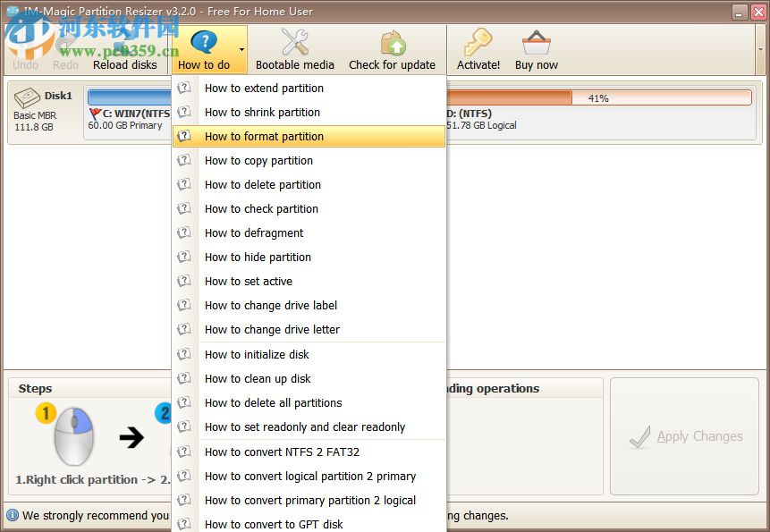Viewport: 770px width, 532px height.
Task: Open the How to do dropdown arrow
Action: [241, 49]
